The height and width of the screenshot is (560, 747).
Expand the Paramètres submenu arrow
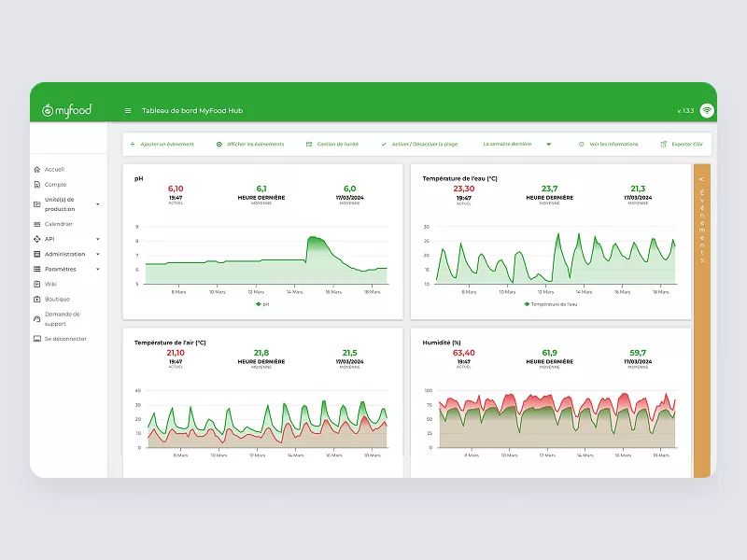(x=98, y=269)
